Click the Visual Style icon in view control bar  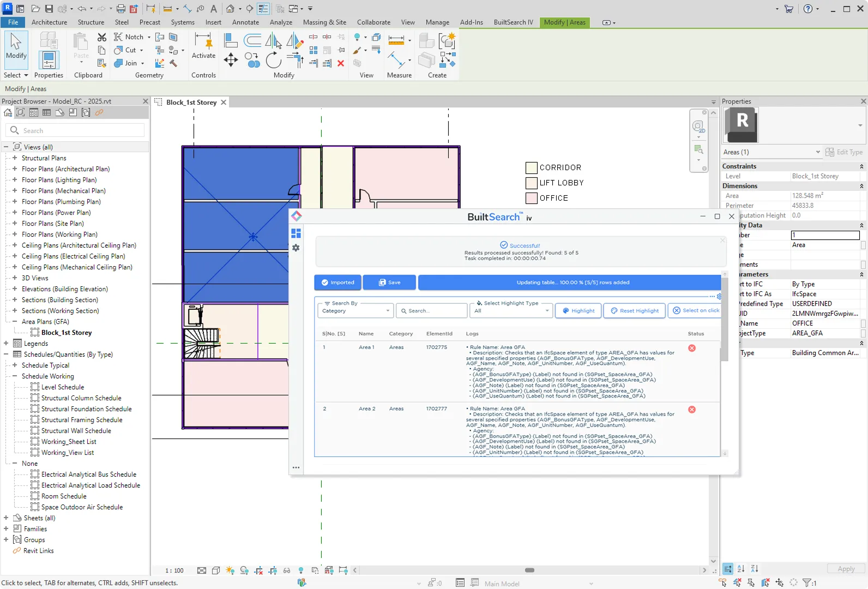(x=216, y=570)
